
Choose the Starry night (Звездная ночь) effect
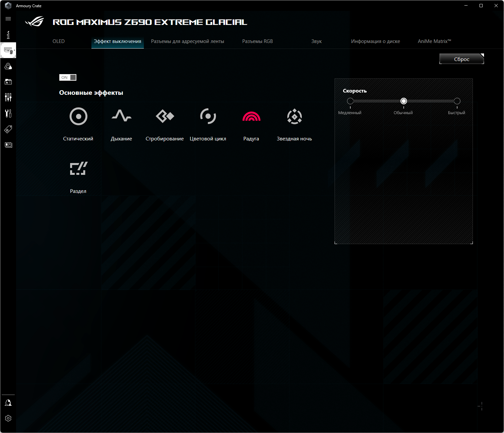(295, 116)
